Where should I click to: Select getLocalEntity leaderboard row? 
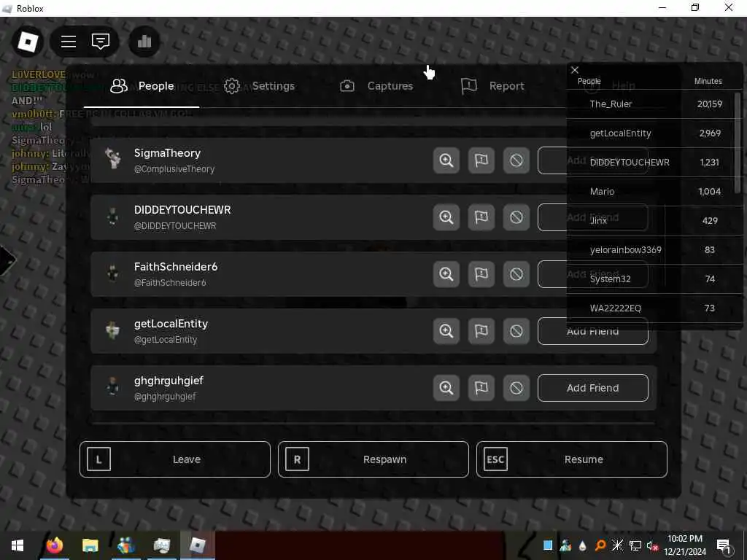[x=654, y=133]
